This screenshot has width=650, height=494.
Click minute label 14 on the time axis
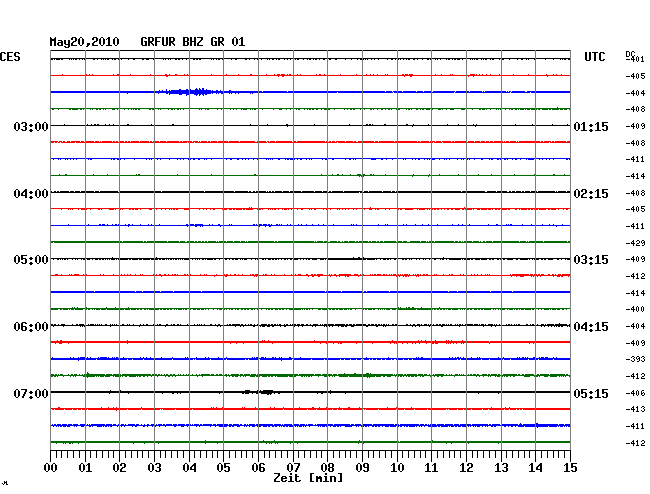tap(535, 468)
